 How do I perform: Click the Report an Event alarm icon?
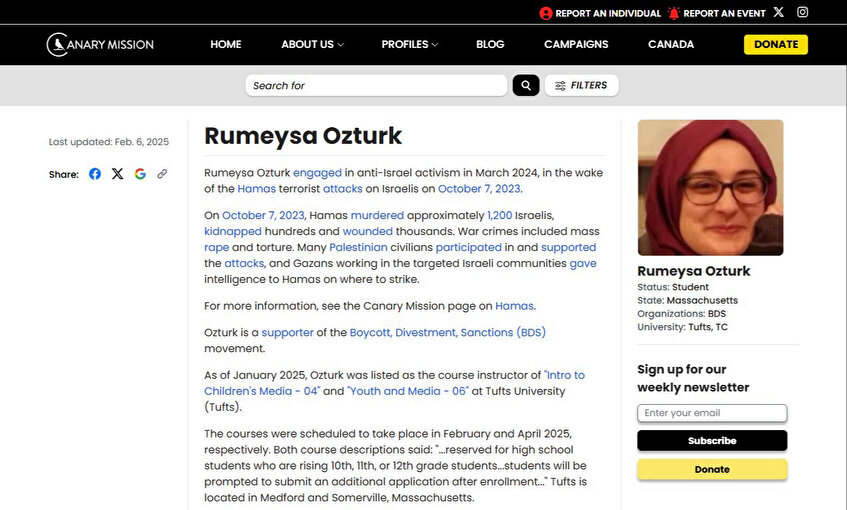tap(674, 13)
